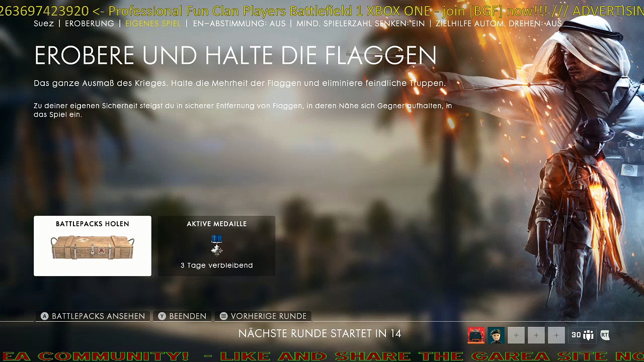Image resolution: width=644 pixels, height=362 pixels.
Task: Click the Eigenes Spiel label
Action: (x=153, y=24)
